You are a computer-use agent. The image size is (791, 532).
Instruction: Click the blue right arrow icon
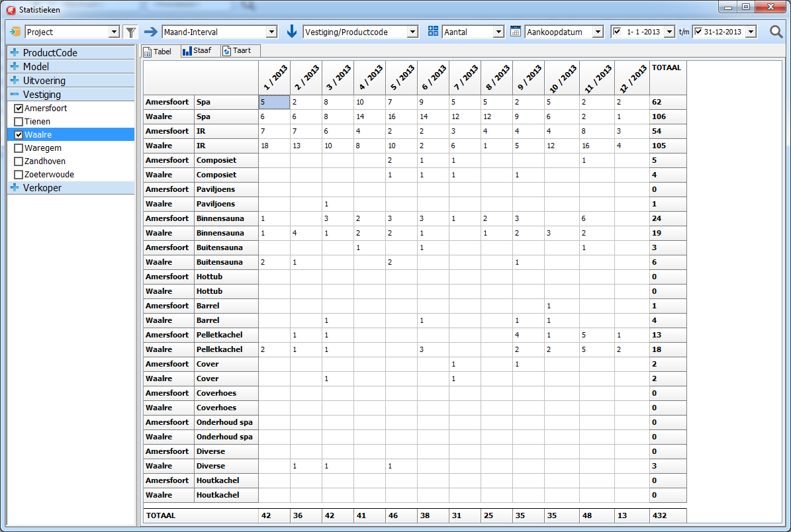(x=151, y=32)
